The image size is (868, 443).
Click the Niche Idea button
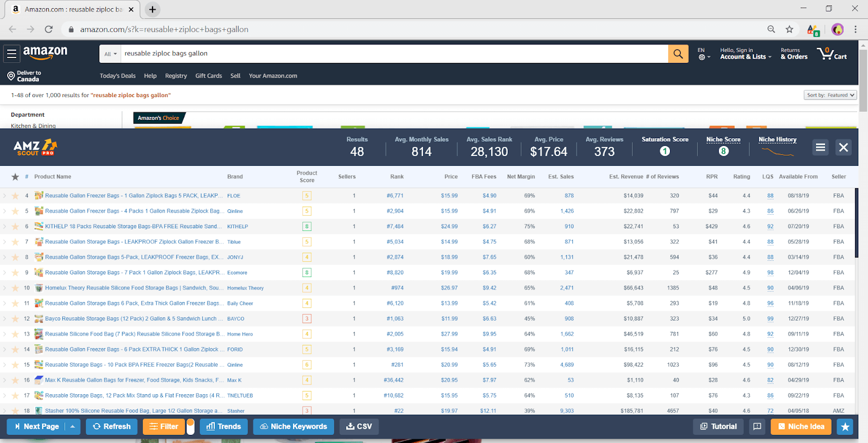801,427
